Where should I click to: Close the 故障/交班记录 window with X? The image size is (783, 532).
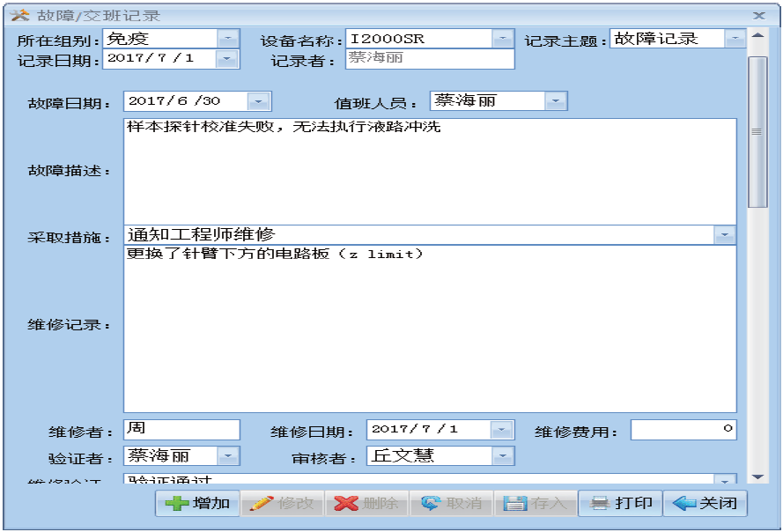(x=758, y=15)
